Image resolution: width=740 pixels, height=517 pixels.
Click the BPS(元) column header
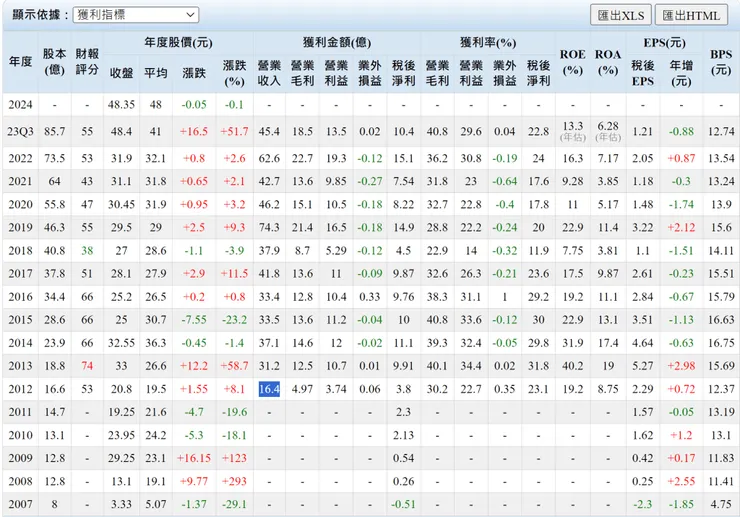point(721,62)
